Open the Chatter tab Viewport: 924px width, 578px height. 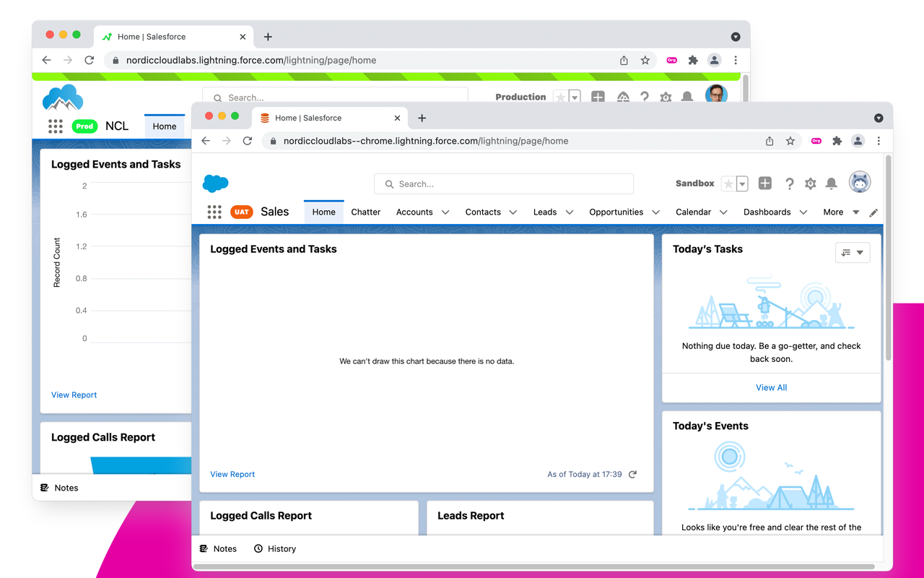pos(366,212)
